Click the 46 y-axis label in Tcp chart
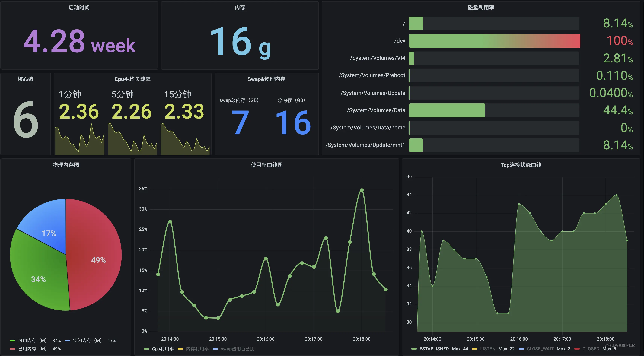The width and height of the screenshot is (644, 356). point(409,176)
